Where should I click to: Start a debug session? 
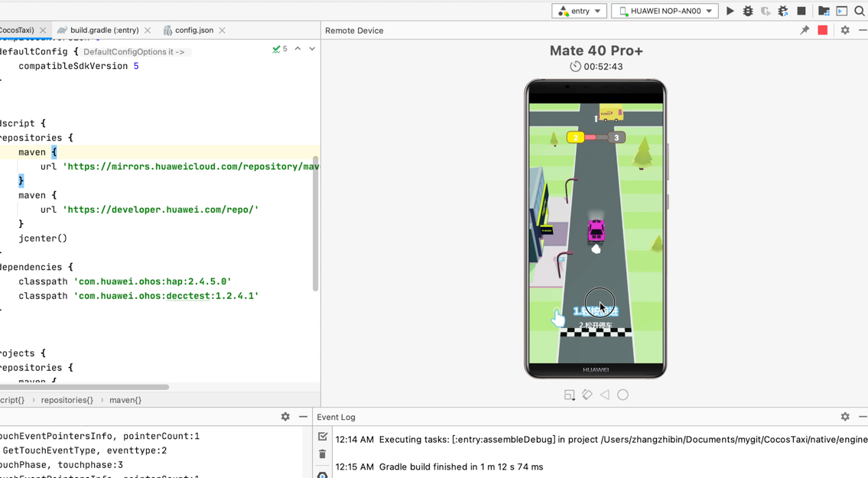coord(747,11)
